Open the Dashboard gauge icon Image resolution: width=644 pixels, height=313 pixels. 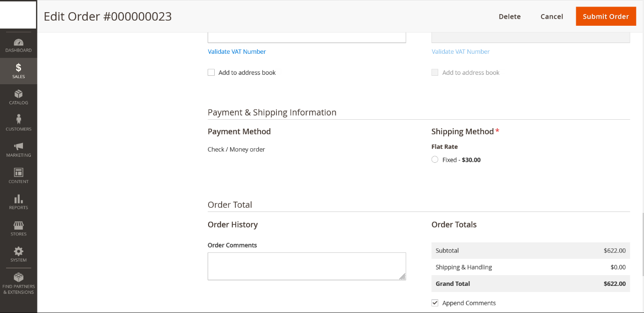[x=19, y=43]
